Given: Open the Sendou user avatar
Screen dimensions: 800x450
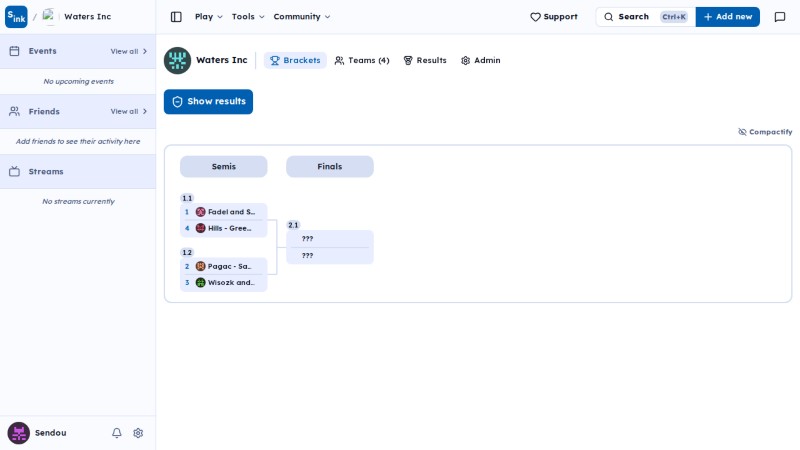Looking at the screenshot, I should (x=18, y=433).
